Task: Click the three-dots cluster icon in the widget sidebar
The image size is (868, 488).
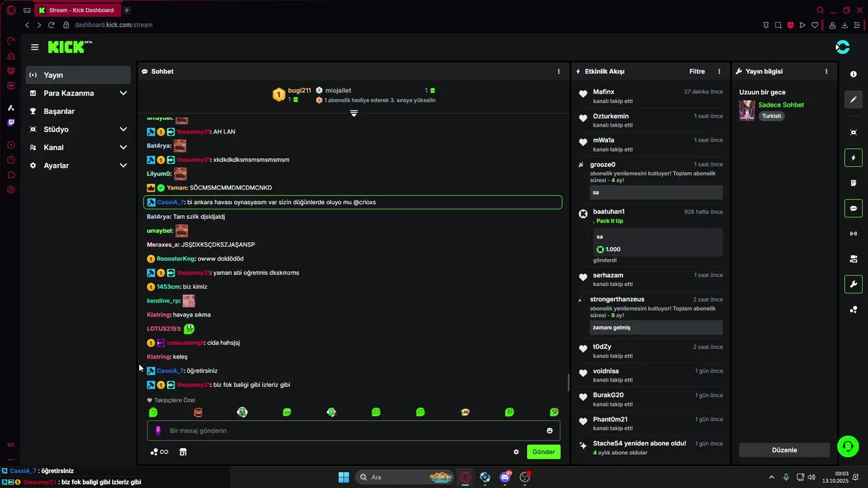Action: (x=853, y=310)
